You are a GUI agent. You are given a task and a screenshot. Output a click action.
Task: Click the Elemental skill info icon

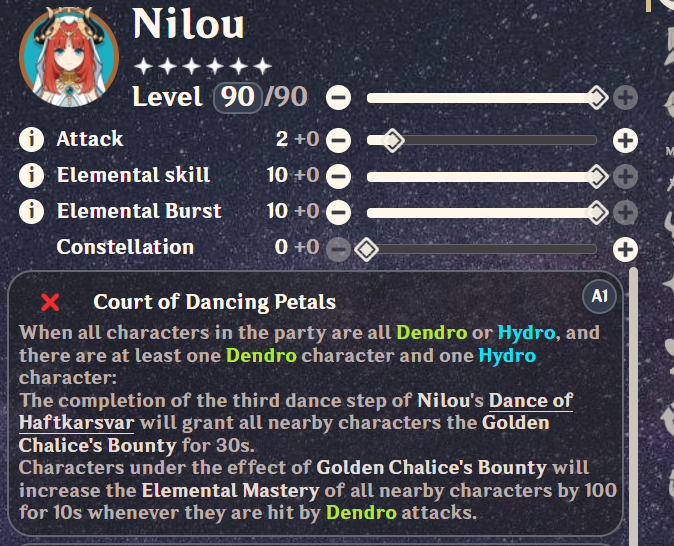click(32, 176)
